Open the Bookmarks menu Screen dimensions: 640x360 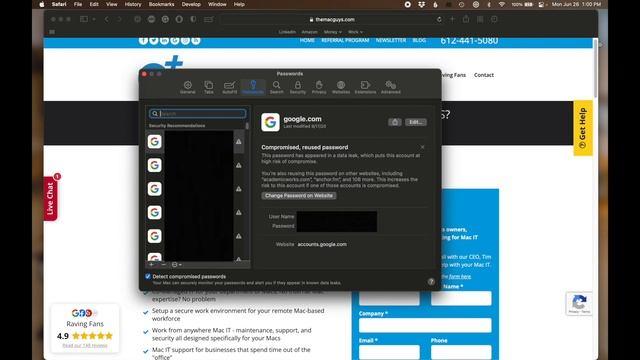point(161,4)
